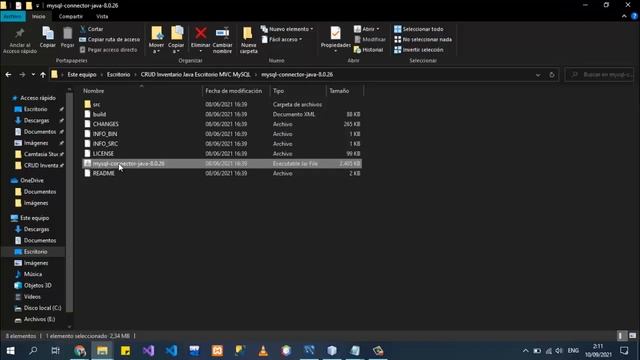Sort by Nombre column header

tap(93, 91)
